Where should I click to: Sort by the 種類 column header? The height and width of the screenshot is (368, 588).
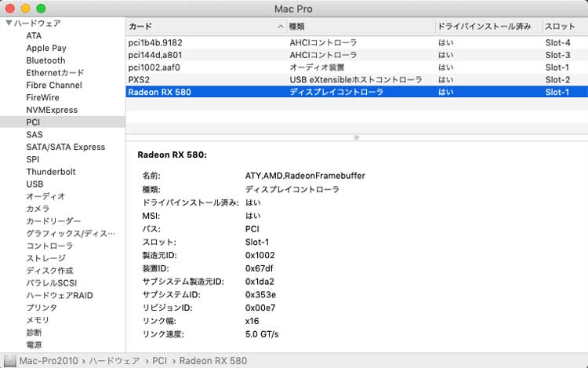point(296,27)
